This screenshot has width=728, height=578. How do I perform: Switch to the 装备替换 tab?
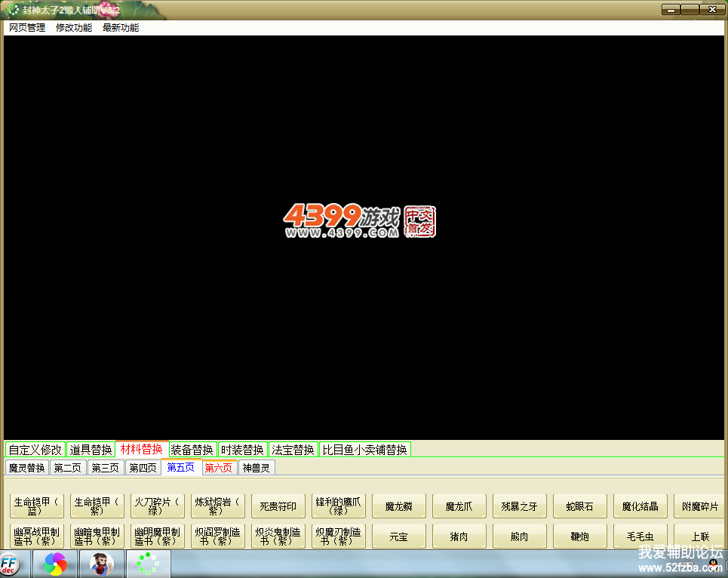coord(192,450)
